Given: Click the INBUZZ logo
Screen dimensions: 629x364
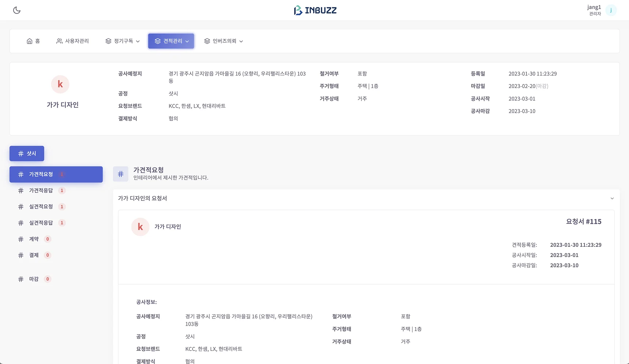Looking at the screenshot, I should [315, 10].
